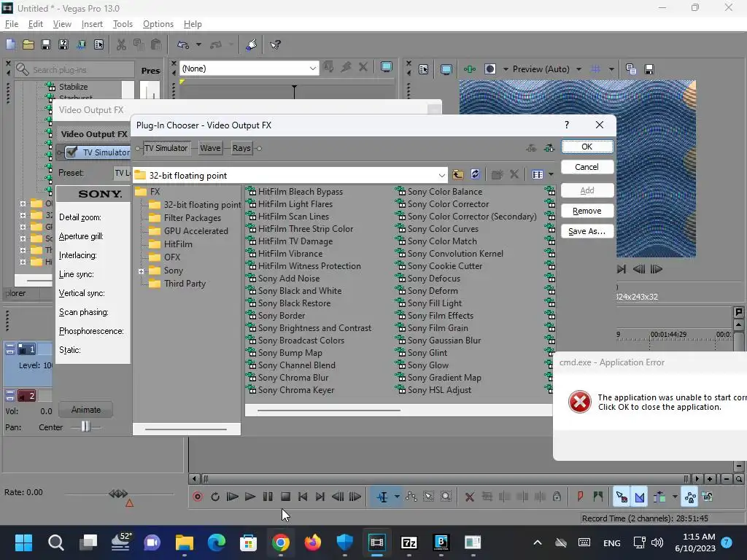
Task: Click the Remove button
Action: pos(587,211)
